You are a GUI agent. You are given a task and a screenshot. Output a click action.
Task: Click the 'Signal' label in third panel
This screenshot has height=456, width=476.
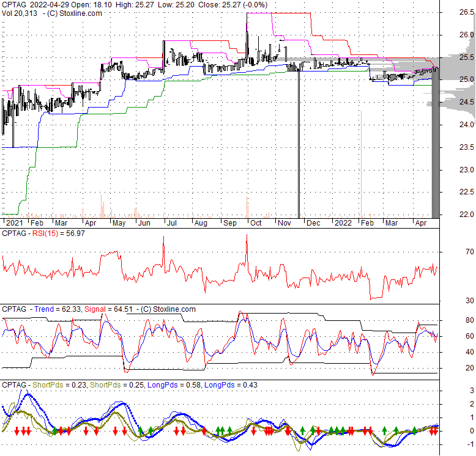(x=95, y=309)
